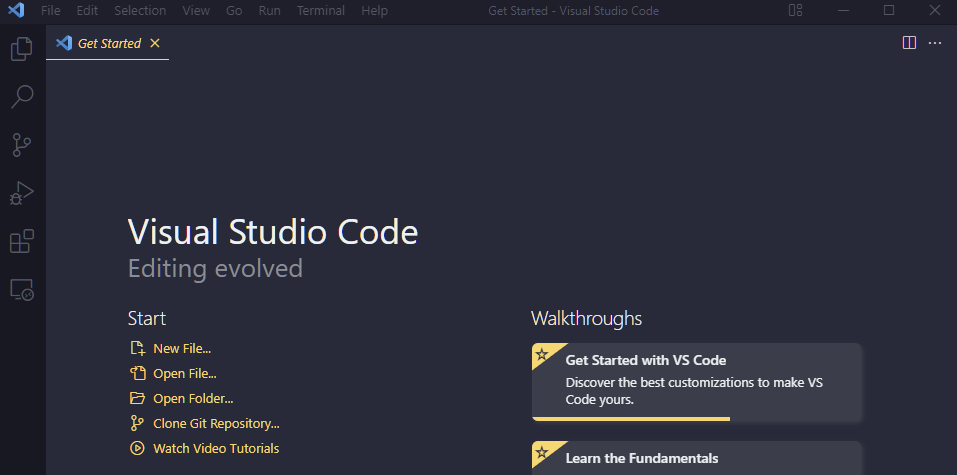This screenshot has height=475, width=957.
Task: Click the VS Code logo in title bar
Action: click(16, 10)
